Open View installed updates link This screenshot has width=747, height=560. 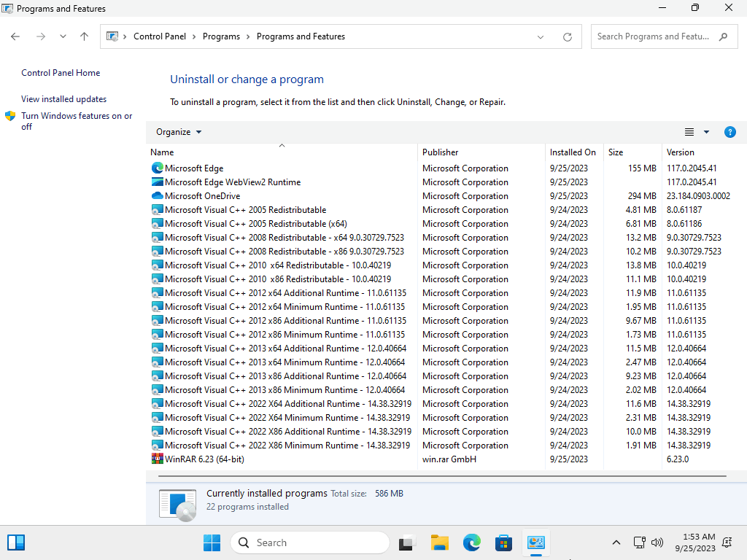64,99
